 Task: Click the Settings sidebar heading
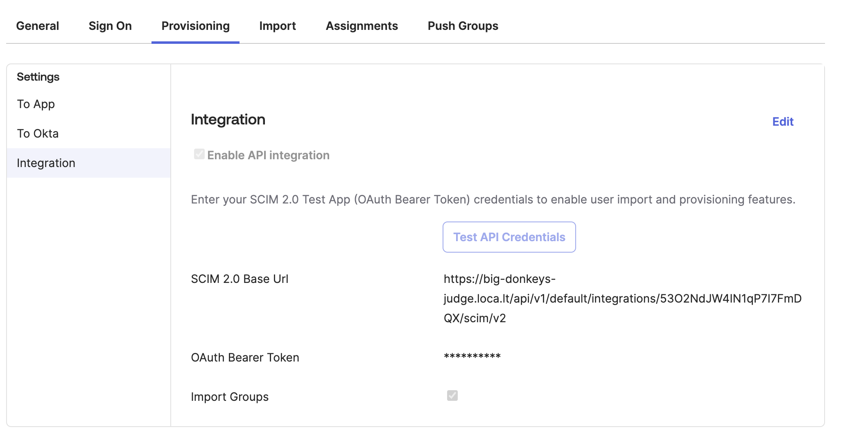38,77
